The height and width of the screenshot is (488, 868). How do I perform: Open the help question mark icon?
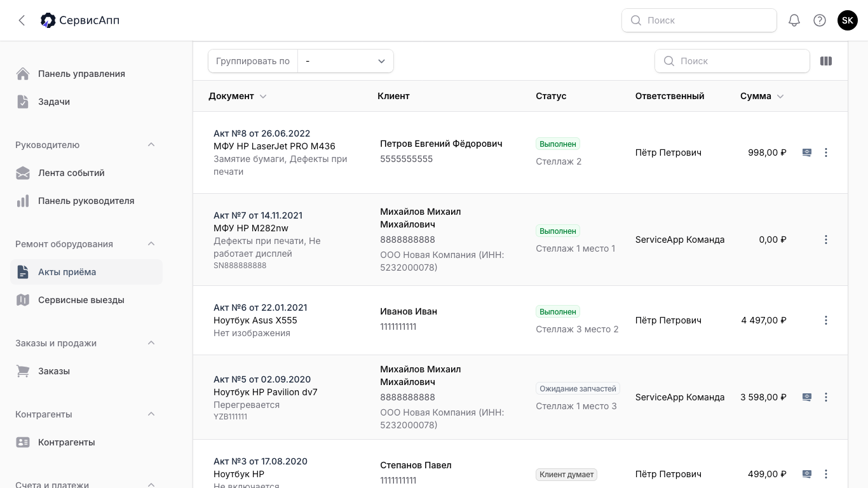tap(820, 20)
